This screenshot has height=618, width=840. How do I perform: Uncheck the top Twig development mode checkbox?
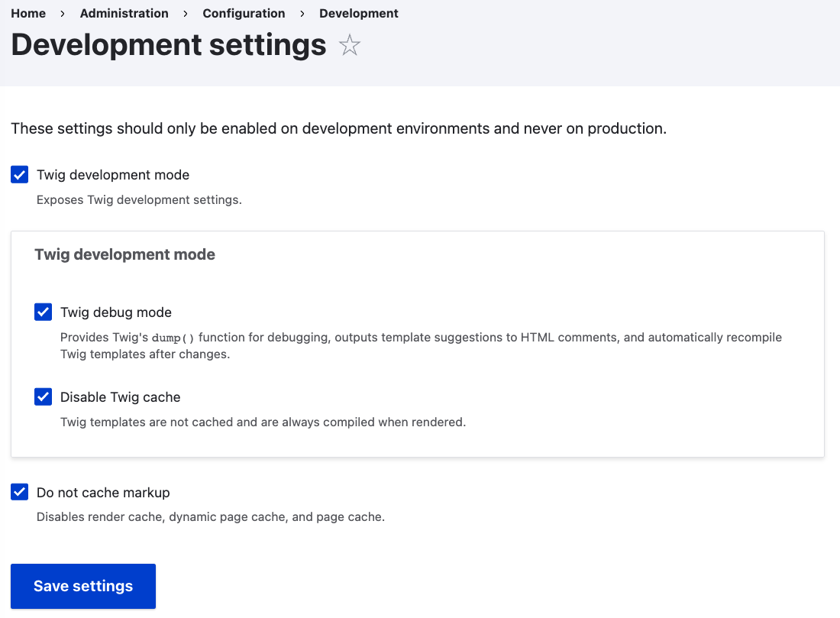(x=20, y=175)
